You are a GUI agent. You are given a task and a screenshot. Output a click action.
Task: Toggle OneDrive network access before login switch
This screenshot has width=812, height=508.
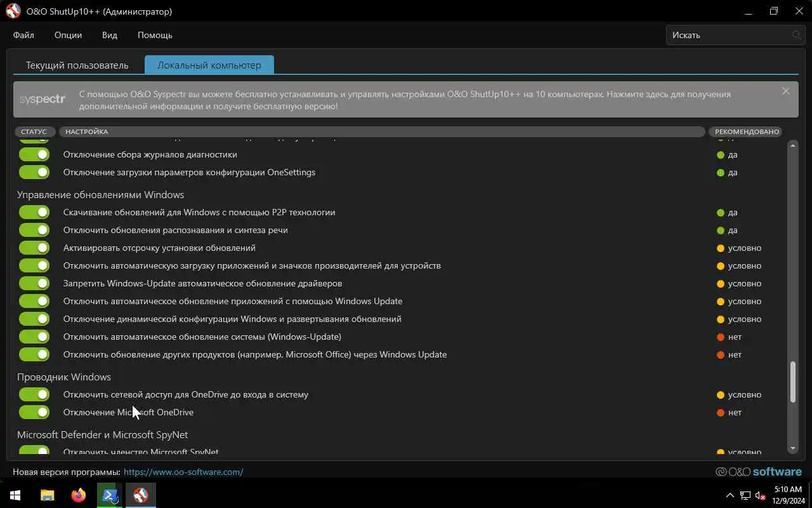coord(34,394)
